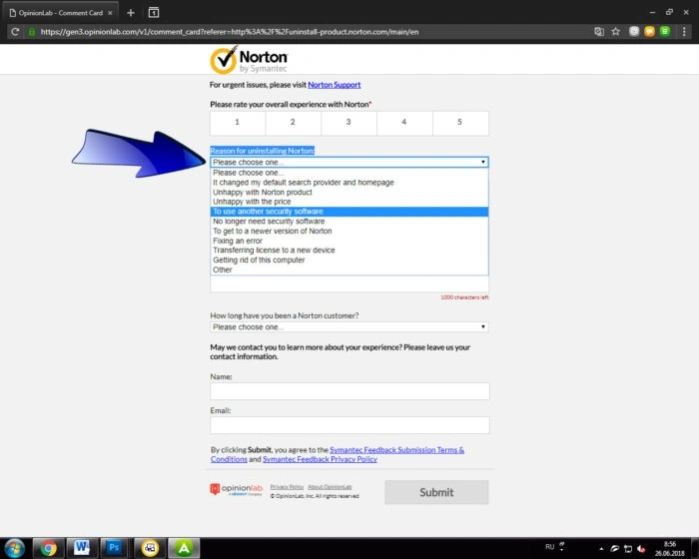
Task: Open the Windows Start menu orb
Action: 15,548
